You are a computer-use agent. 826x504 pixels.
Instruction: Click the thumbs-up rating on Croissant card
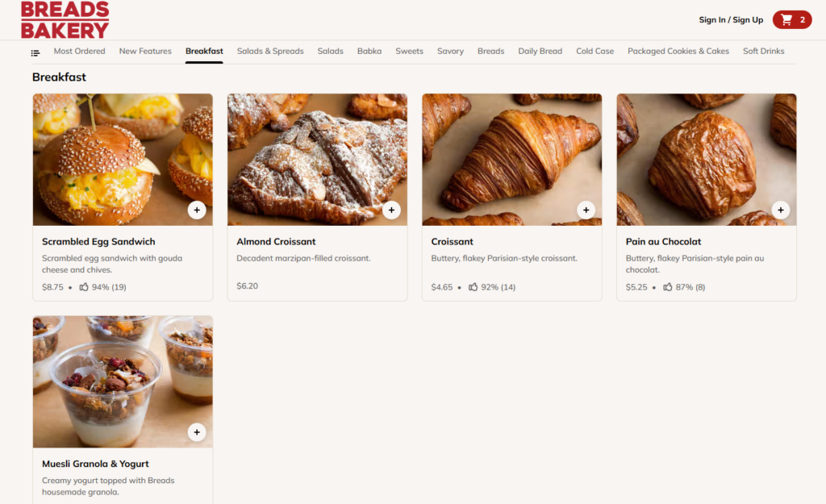pos(473,286)
